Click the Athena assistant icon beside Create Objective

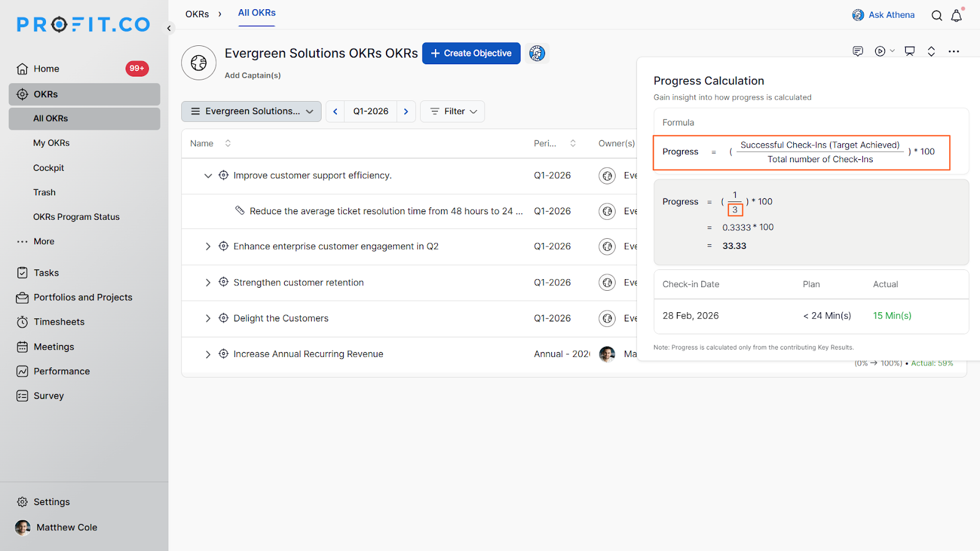pyautogui.click(x=537, y=53)
